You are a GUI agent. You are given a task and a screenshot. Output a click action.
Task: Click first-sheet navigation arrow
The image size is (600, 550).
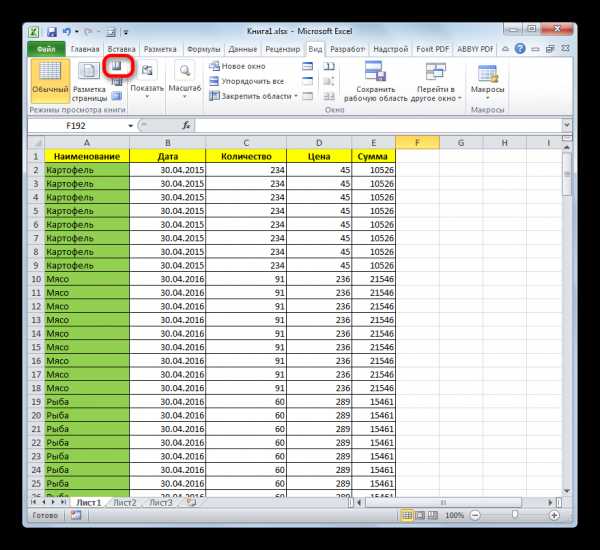[x=34, y=502]
